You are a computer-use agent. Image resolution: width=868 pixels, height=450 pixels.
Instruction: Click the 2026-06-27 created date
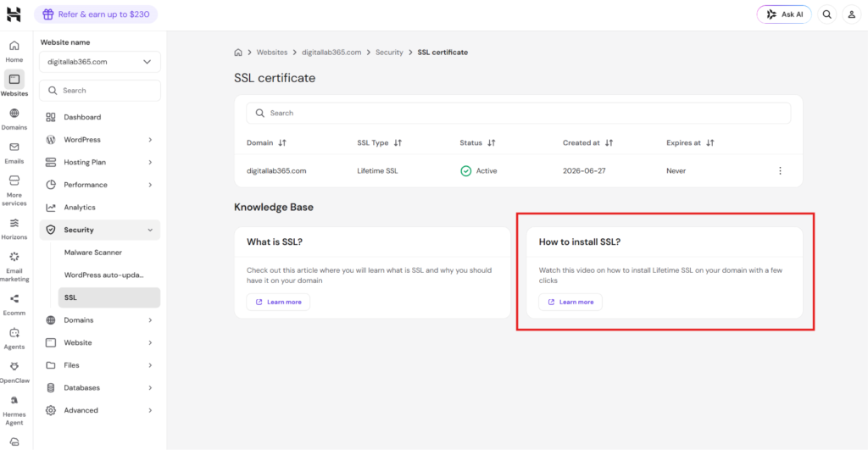coord(584,171)
